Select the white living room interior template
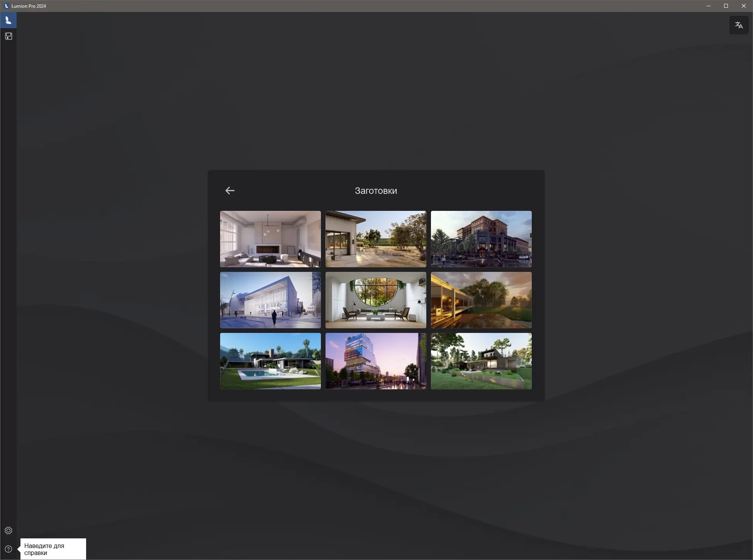 pos(270,239)
